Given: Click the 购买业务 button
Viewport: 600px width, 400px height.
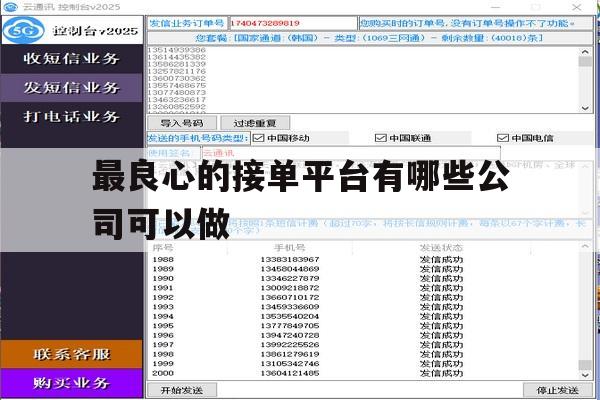Looking at the screenshot, I should pyautogui.click(x=72, y=383).
